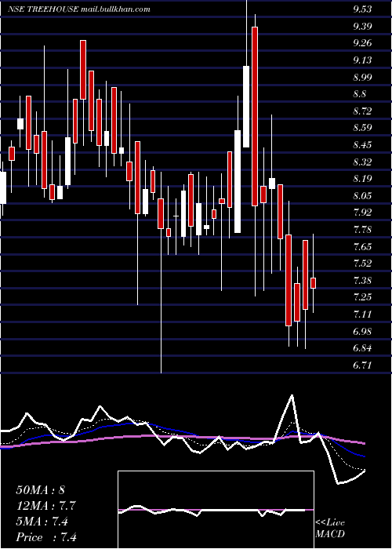The width and height of the screenshot is (392, 549).
Task: Click inside the Live MACD mini chart box
Action: pyautogui.click(x=216, y=510)
